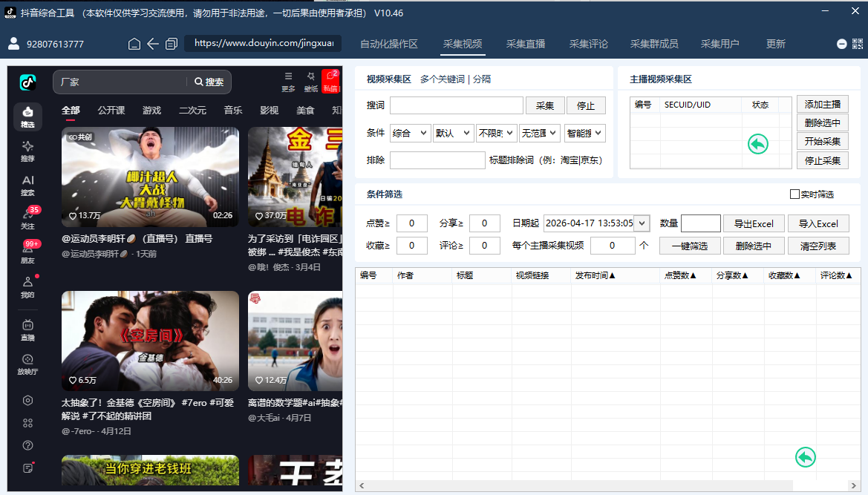Expand the 日期起 date dropdown arrow
The height and width of the screenshot is (495, 868).
coord(642,223)
